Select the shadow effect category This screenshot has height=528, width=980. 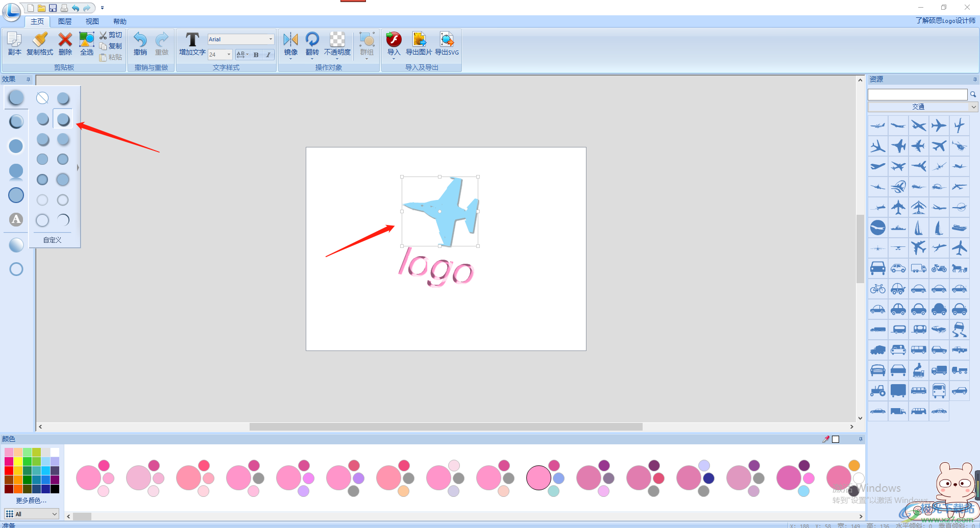tap(16, 97)
